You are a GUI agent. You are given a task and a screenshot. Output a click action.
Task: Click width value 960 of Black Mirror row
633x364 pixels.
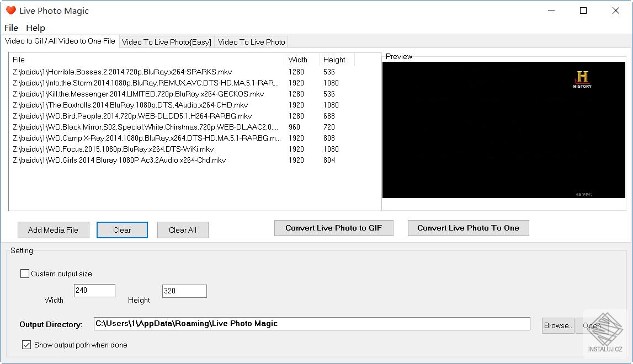pyautogui.click(x=294, y=127)
